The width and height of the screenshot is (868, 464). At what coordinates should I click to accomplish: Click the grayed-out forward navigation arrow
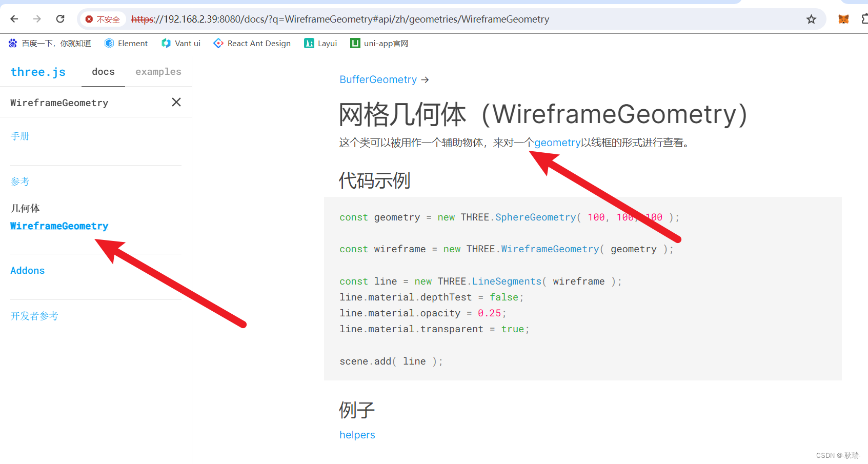[x=36, y=18]
